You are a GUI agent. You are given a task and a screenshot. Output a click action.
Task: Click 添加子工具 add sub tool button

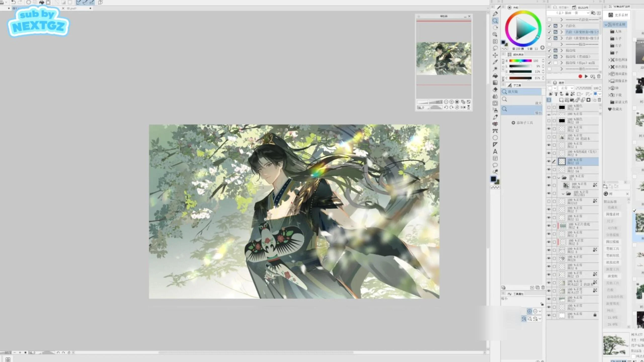tap(522, 123)
